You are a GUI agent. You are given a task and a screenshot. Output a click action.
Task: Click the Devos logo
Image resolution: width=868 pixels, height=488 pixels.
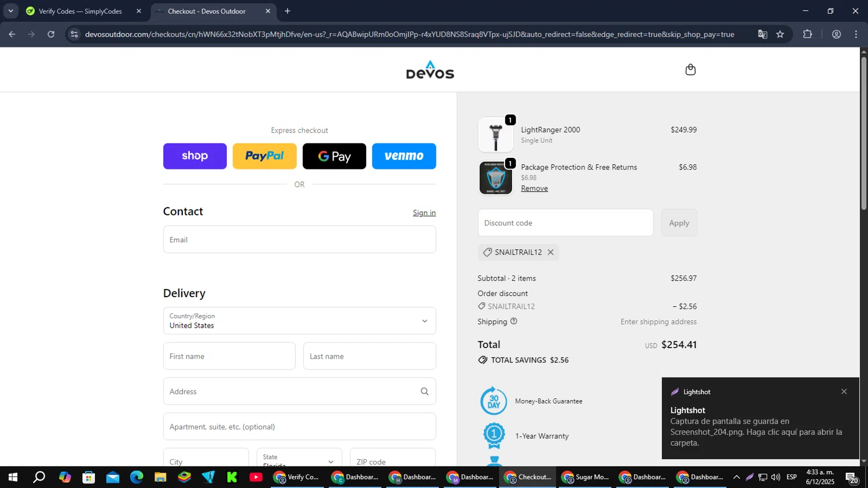click(430, 69)
